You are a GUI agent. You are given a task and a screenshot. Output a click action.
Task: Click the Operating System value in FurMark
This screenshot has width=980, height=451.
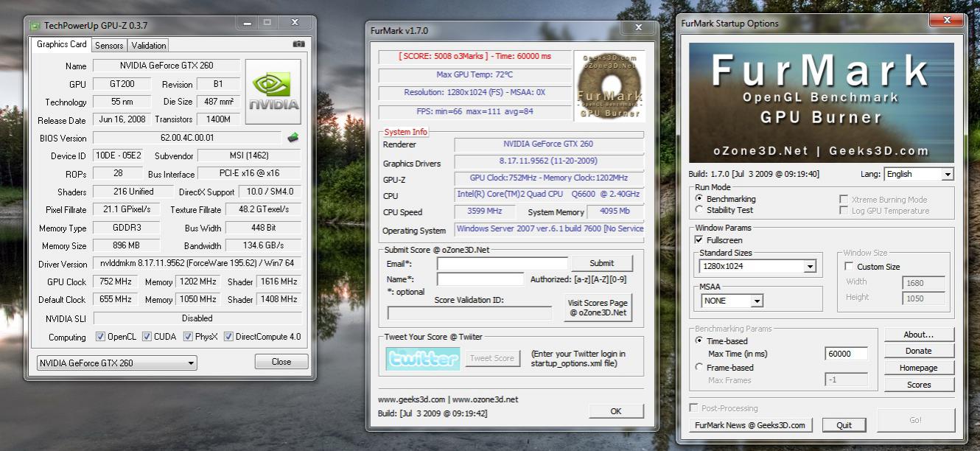point(548,229)
